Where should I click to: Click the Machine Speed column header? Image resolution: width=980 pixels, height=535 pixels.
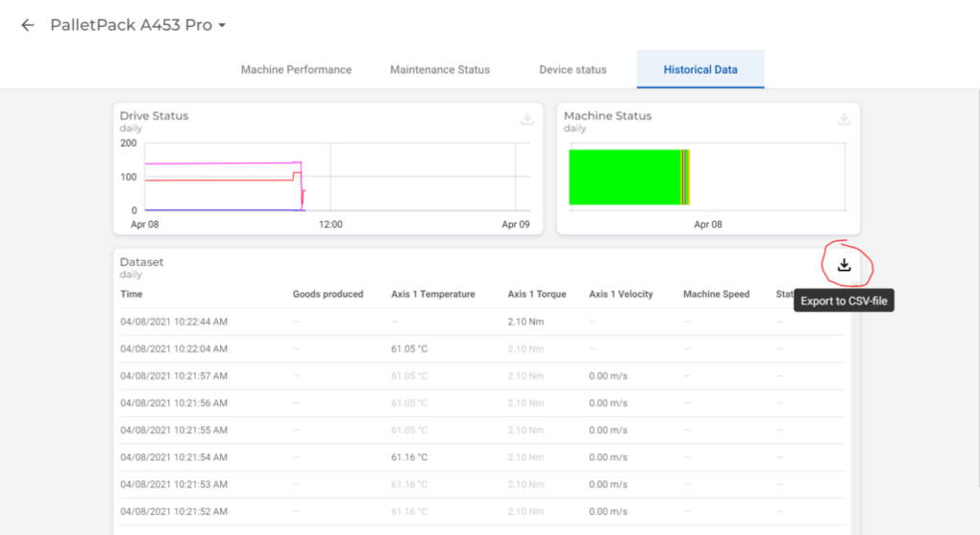click(716, 294)
